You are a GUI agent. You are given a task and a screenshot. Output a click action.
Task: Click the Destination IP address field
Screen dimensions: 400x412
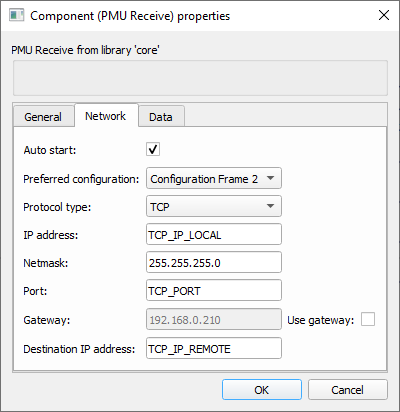(214, 348)
